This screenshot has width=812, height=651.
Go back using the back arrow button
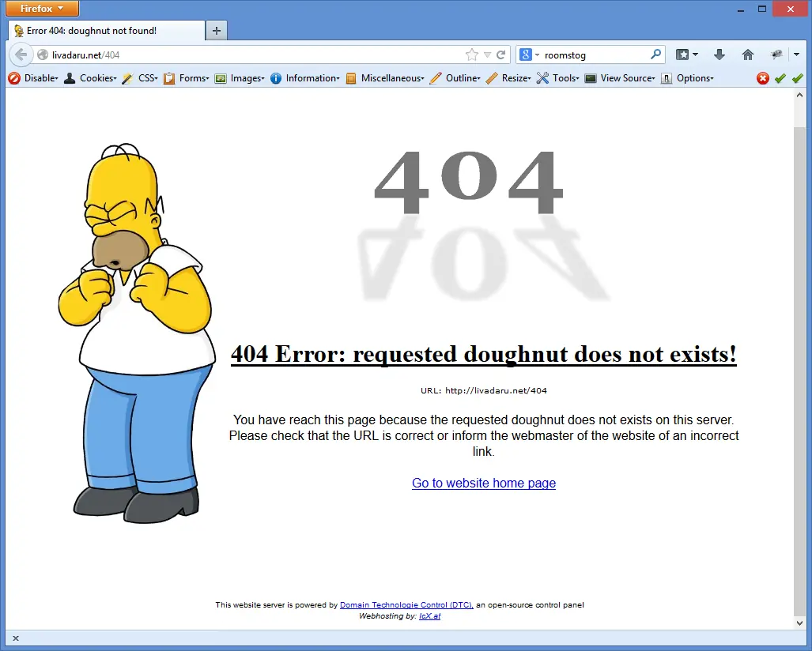tap(21, 55)
